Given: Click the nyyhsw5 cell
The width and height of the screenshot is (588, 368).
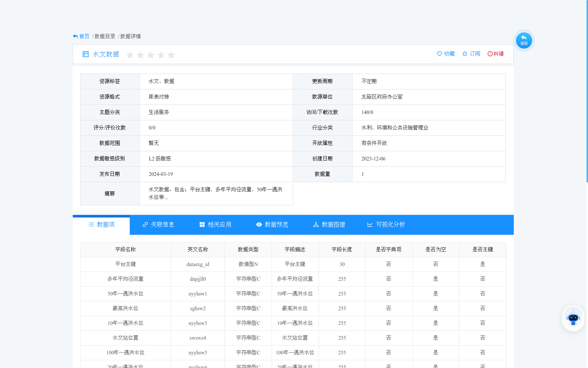Looking at the screenshot, I should click(198, 353).
